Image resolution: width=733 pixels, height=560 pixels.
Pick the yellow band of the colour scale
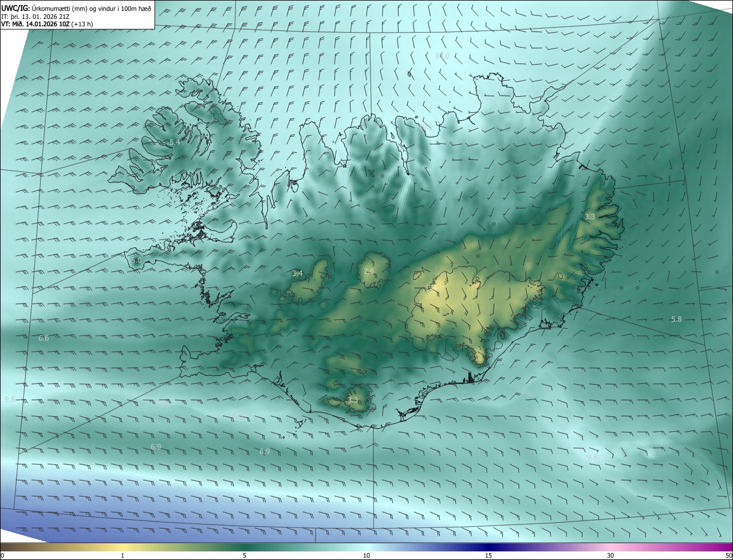123,547
